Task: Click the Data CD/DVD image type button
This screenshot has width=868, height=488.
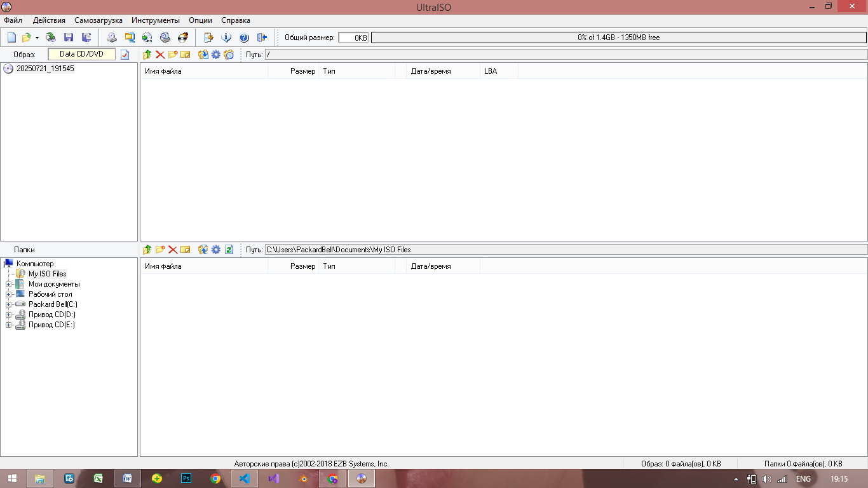Action: pyautogui.click(x=81, y=54)
